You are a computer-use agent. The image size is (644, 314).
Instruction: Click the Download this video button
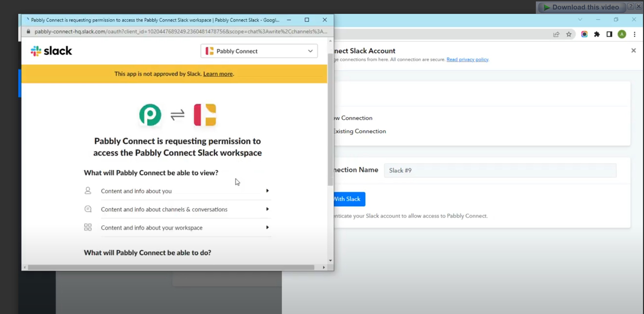pos(582,7)
